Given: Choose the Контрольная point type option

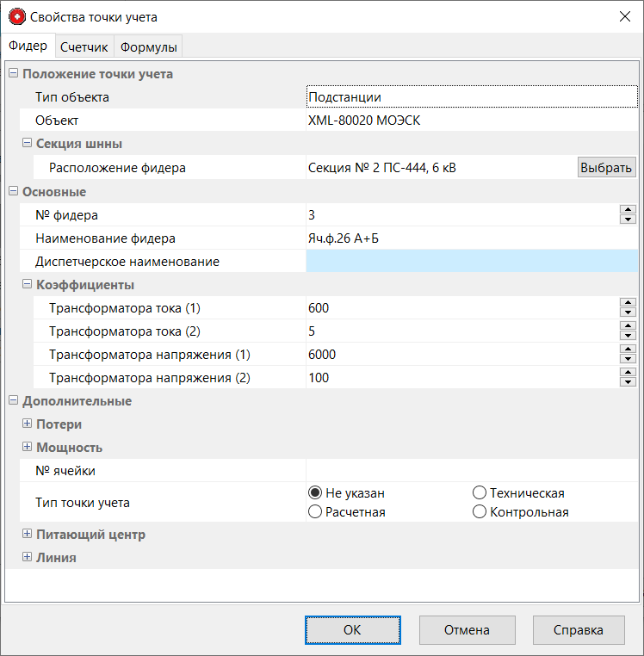Looking at the screenshot, I should [x=480, y=512].
